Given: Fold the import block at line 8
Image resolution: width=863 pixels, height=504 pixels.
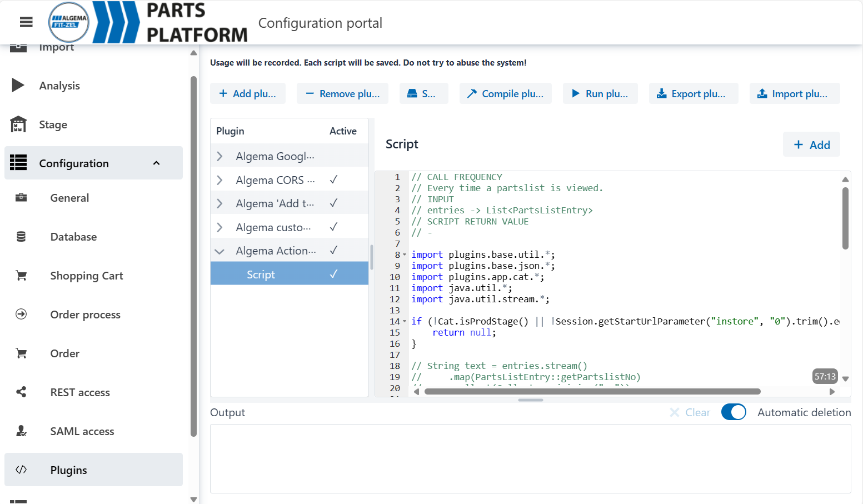Looking at the screenshot, I should point(405,255).
